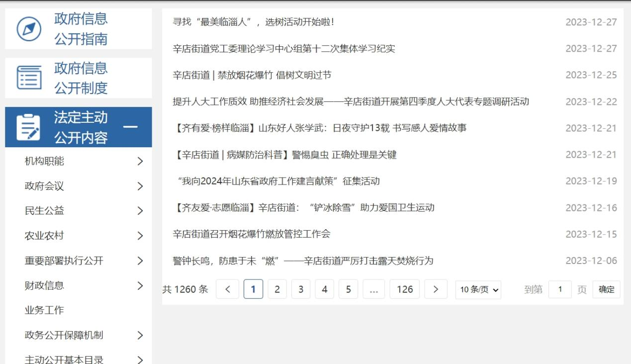Click the compass icon for 政府信息公开指南
The height and width of the screenshot is (364, 631).
coord(29,29)
